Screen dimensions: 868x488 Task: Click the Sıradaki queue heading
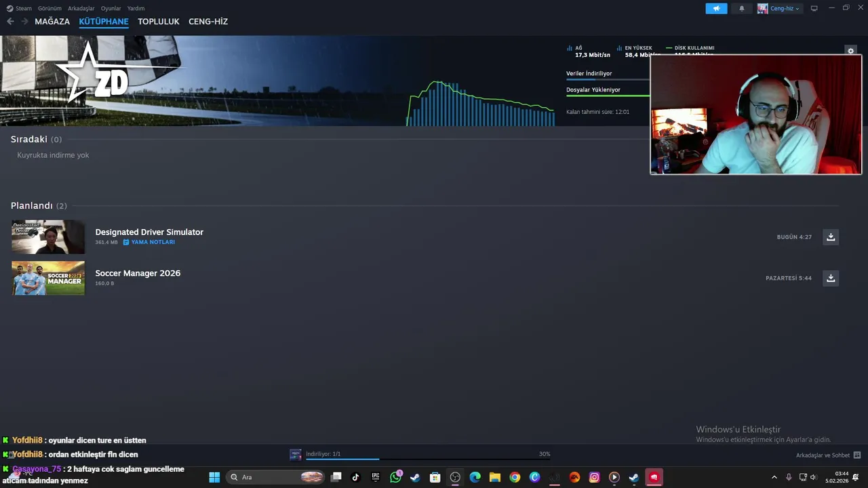point(29,139)
